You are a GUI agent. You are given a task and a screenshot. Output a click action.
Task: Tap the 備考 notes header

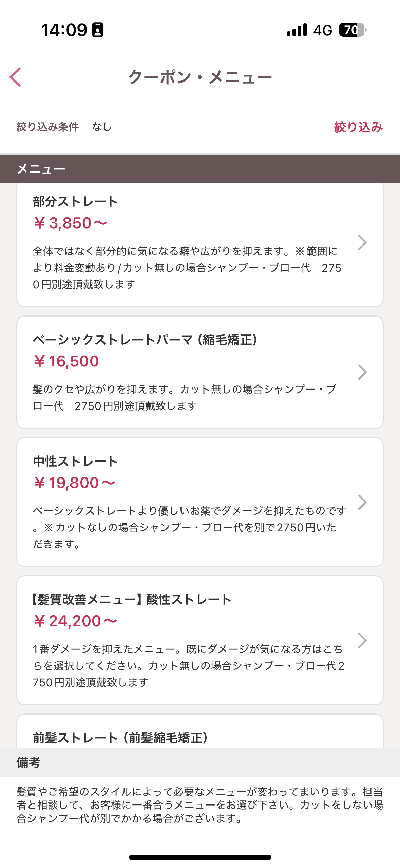(28, 762)
